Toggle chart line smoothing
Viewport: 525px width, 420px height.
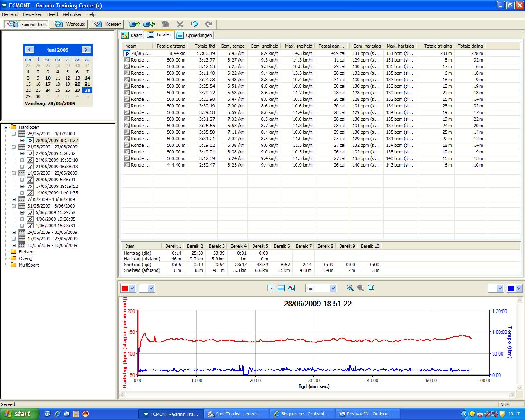pos(291,288)
